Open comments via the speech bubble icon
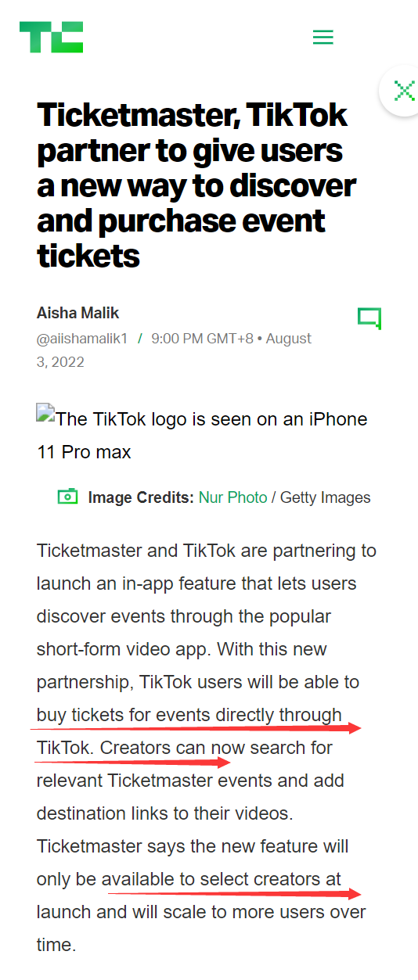418x980 pixels. click(x=369, y=318)
